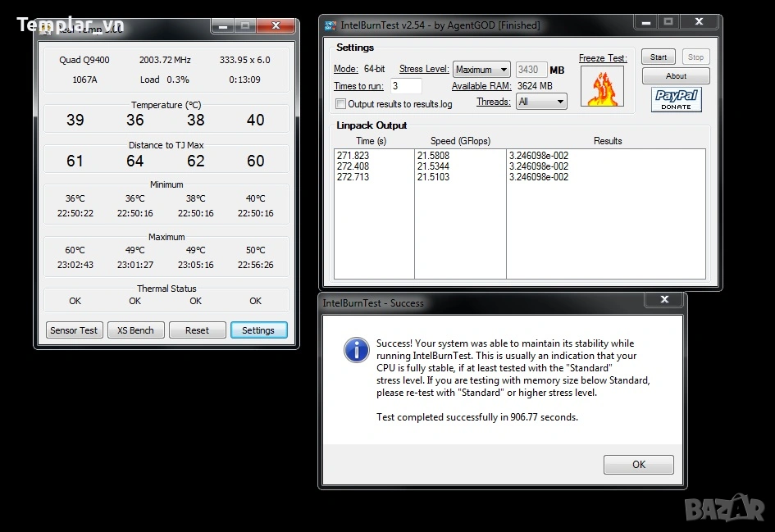
Task: Run the Sensor Test in Real Temp
Action: pyautogui.click(x=74, y=330)
